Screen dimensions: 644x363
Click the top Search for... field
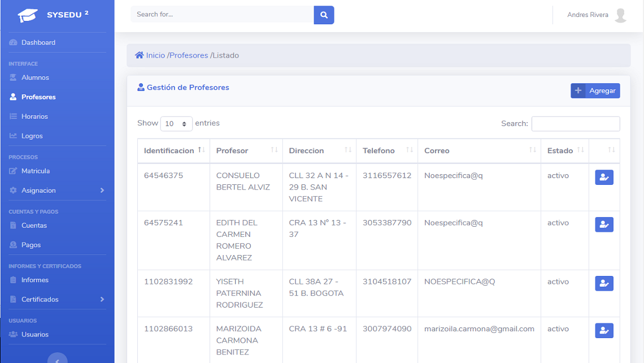point(222,15)
